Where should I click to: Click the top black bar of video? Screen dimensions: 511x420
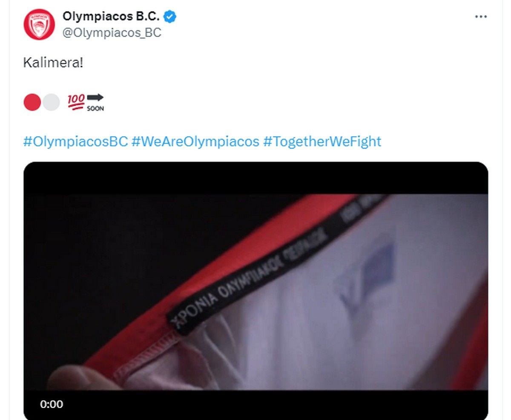coord(255,178)
